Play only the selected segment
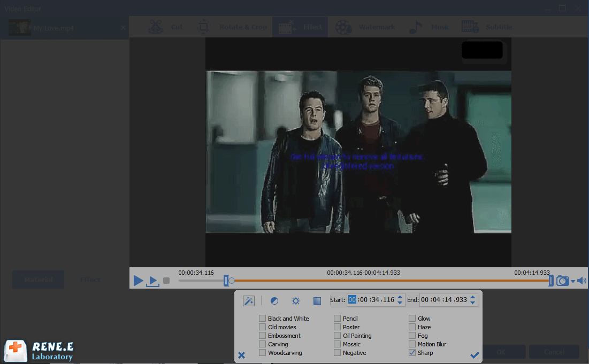 [152, 281]
